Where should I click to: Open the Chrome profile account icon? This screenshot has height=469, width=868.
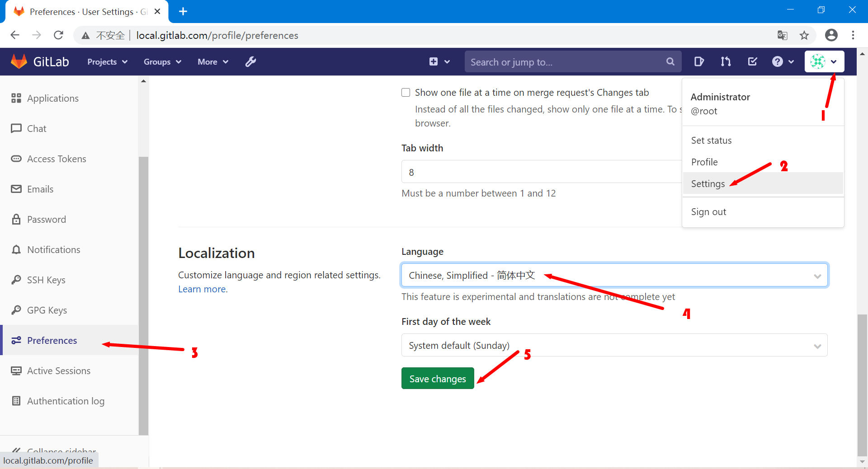831,35
